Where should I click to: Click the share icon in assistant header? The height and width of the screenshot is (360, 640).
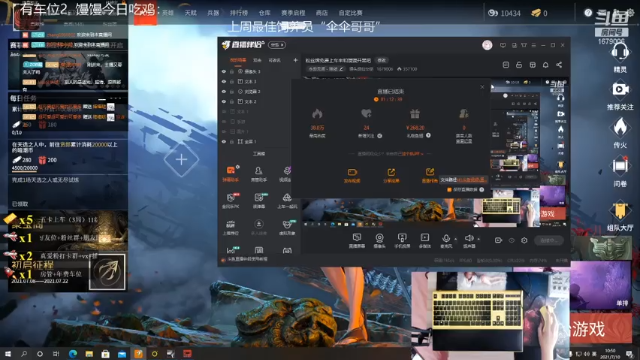[559, 65]
